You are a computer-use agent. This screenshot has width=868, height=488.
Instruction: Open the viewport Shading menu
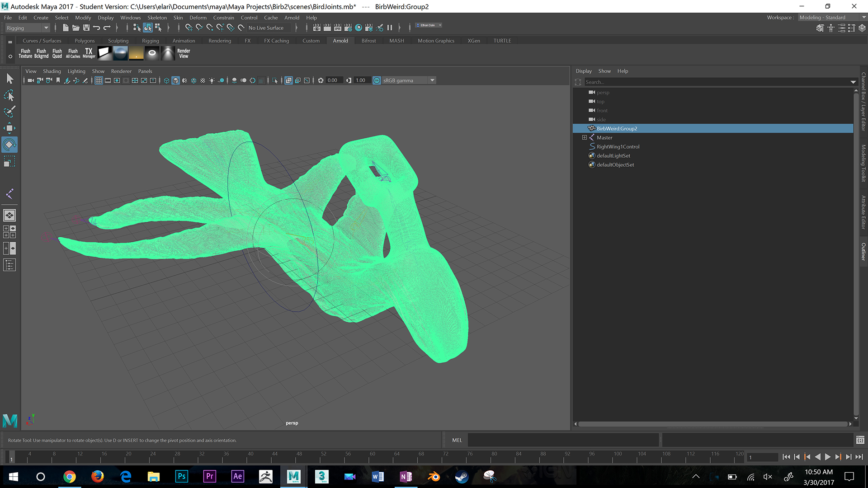click(x=52, y=71)
